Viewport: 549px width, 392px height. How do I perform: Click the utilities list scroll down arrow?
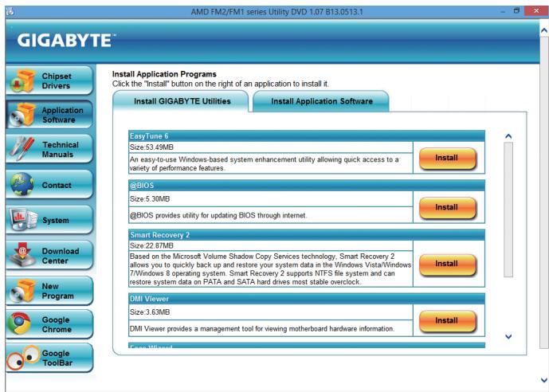[x=508, y=337]
